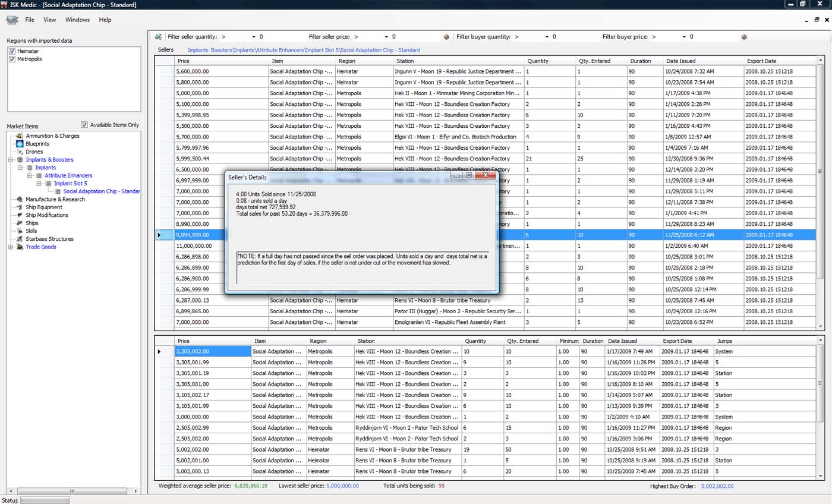Viewport: 832px width, 504px height.
Task: Click the Starbase Structures category icon
Action: coord(20,239)
